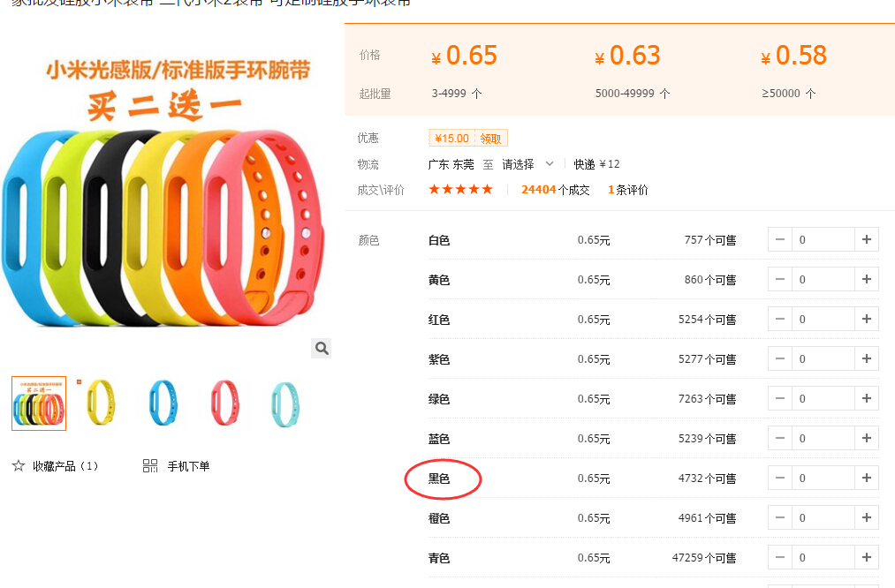Click the 青色 quantity input field
The image size is (895, 588).
[x=823, y=557]
